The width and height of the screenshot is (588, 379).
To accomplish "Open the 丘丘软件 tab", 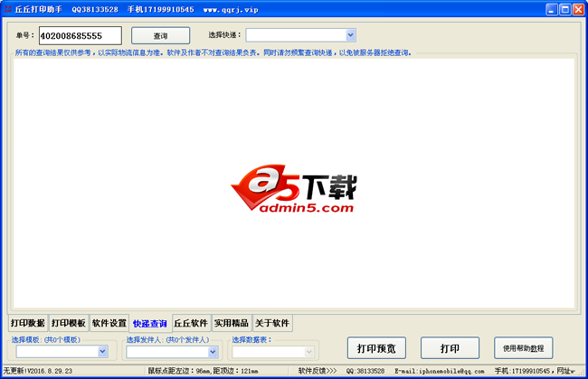I will [x=191, y=323].
